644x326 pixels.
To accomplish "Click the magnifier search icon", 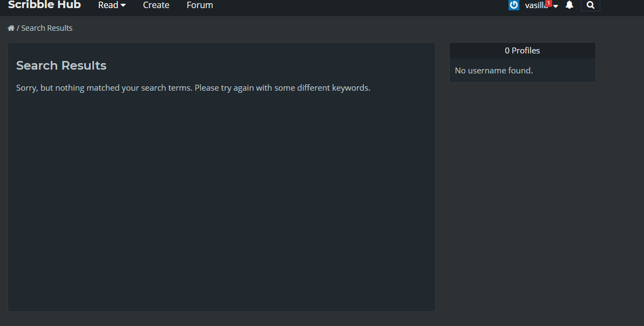I will 590,5.
